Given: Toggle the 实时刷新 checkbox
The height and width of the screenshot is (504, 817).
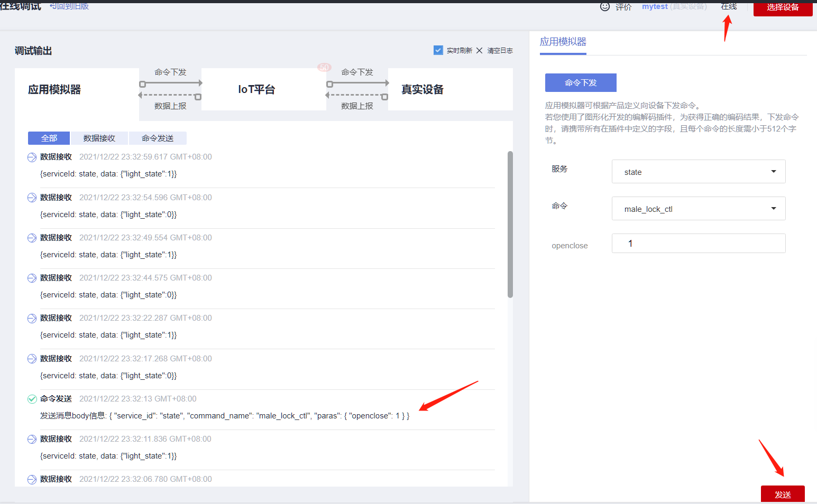Looking at the screenshot, I should [438, 50].
